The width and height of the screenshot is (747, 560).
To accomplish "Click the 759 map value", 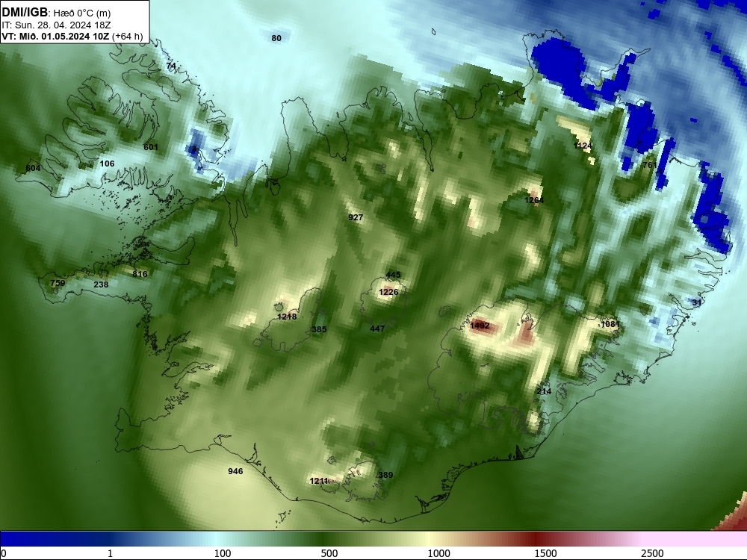I will pos(58,283).
